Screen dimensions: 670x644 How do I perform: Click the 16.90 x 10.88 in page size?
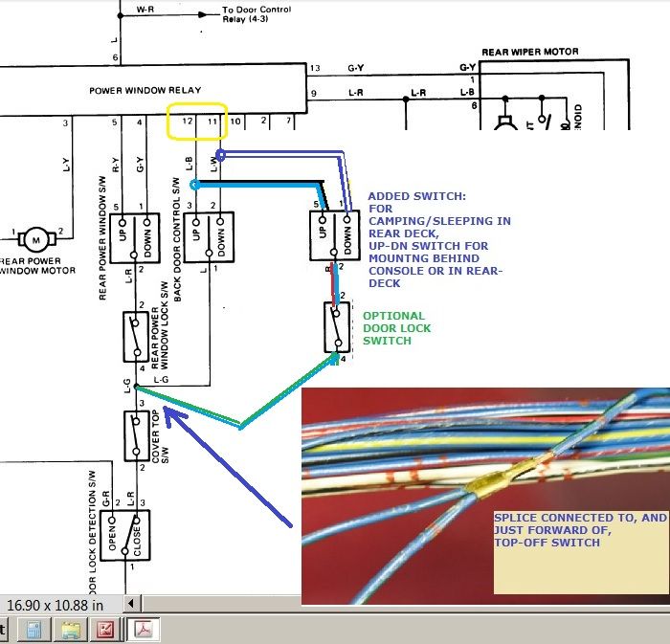click(x=56, y=605)
